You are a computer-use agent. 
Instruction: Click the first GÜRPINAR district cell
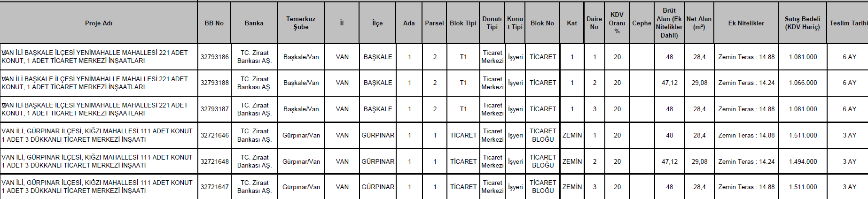[378, 135]
